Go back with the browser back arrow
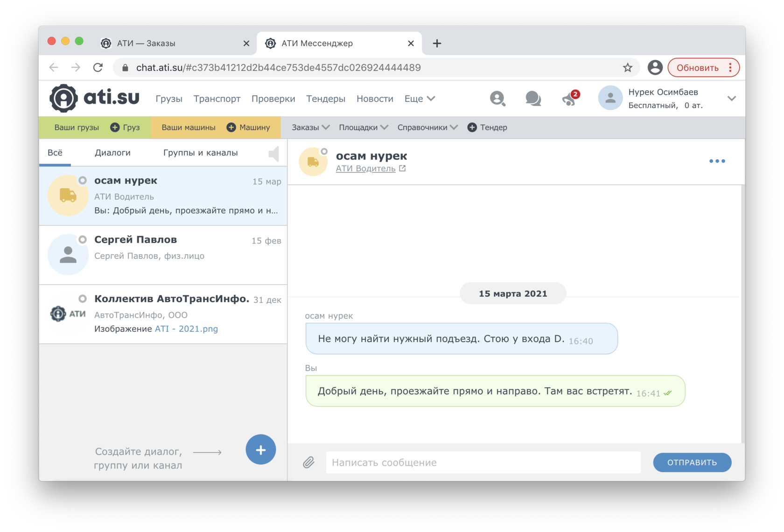The height and width of the screenshot is (532, 784). point(54,68)
